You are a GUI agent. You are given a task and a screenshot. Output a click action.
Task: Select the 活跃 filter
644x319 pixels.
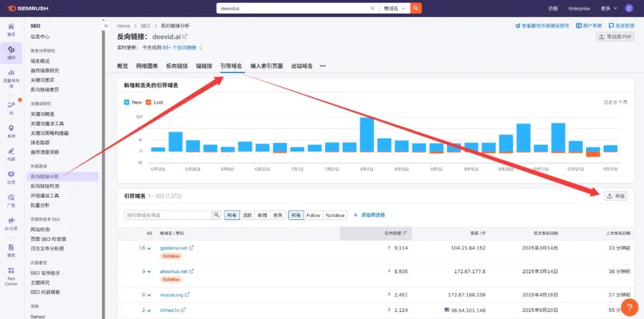(247, 215)
